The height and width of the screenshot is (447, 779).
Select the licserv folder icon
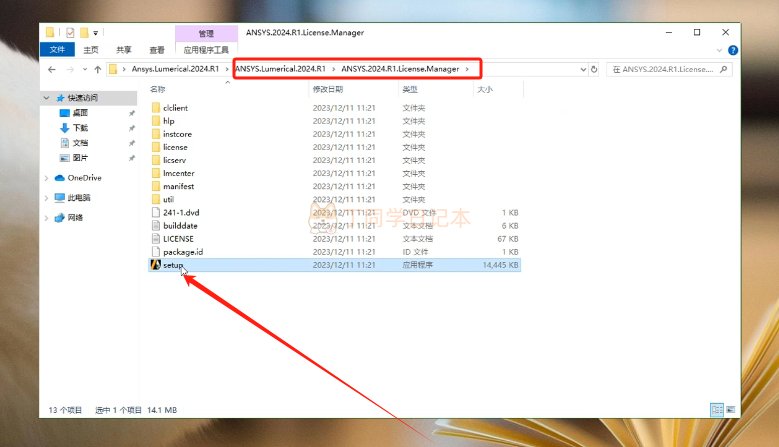[156, 160]
